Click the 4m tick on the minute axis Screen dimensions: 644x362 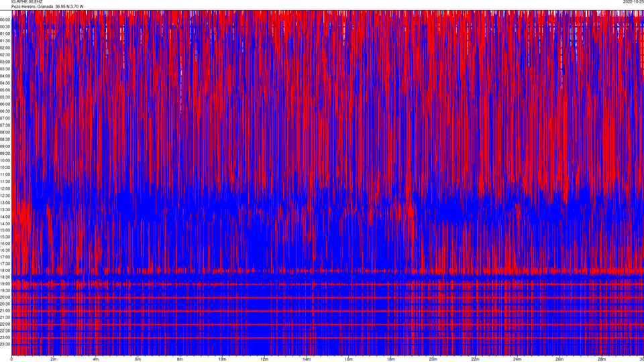pyautogui.click(x=96, y=359)
